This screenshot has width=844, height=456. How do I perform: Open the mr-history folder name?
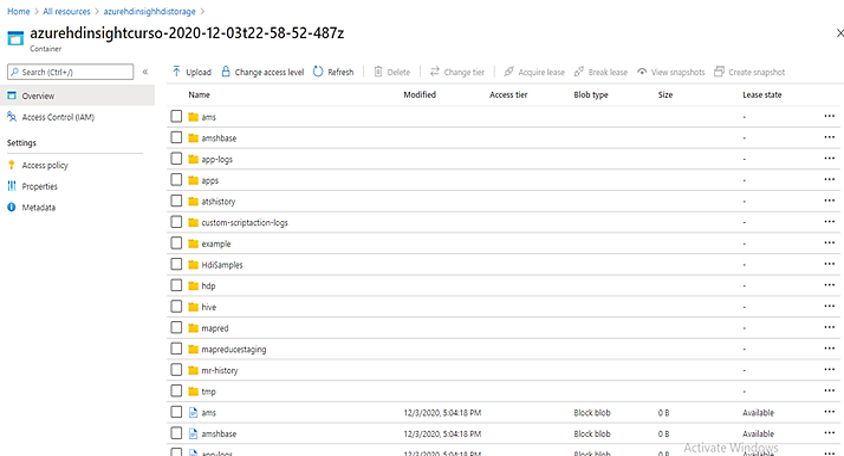click(219, 370)
